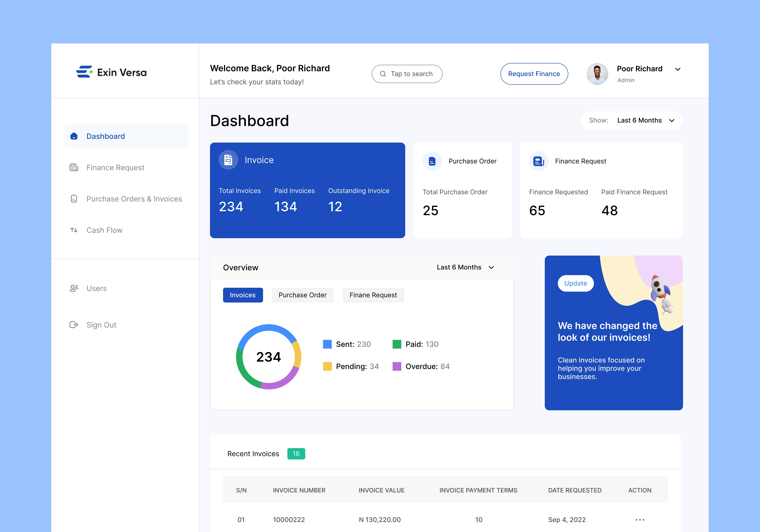Click the Request Finance button
This screenshot has width=760, height=532.
(x=534, y=74)
